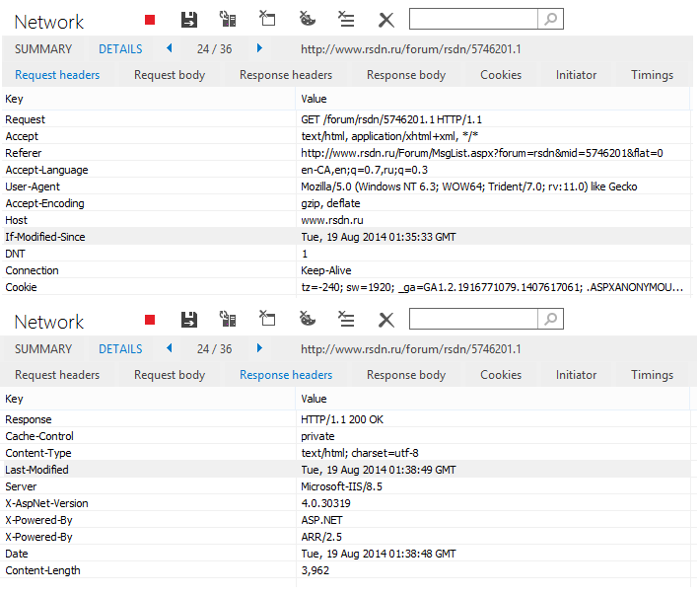Select the Last-Modified header row
Viewport: 700px width, 595px height.
point(346,470)
